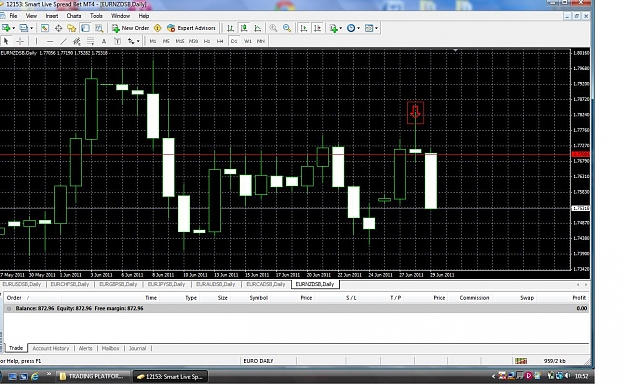Open the Journal terminal tab

(x=138, y=348)
